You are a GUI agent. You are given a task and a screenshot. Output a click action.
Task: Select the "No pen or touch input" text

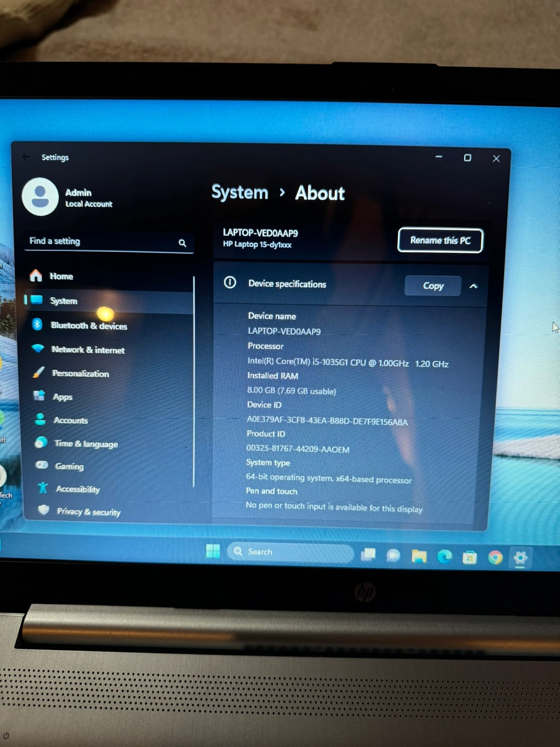334,507
